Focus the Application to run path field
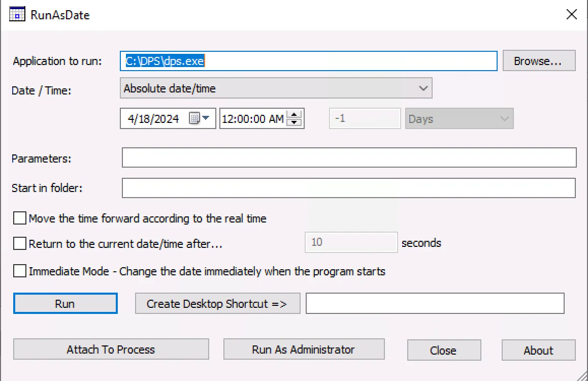 309,61
